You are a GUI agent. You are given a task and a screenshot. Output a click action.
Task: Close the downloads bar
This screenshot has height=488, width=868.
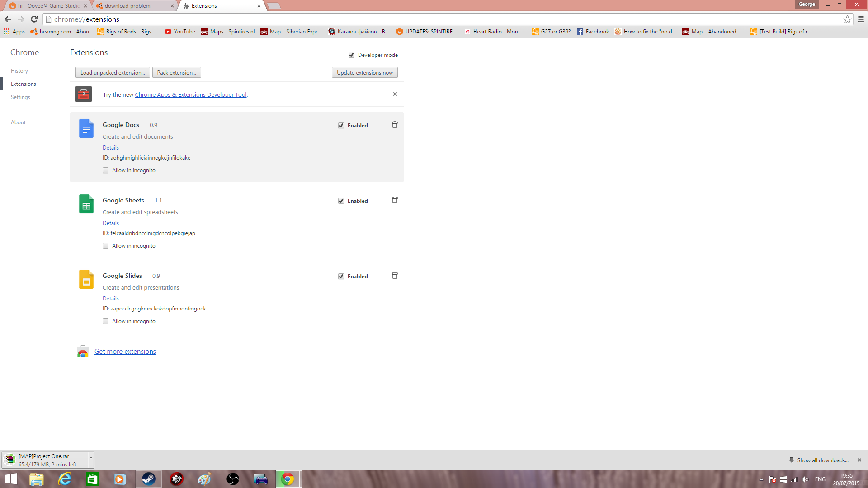(x=859, y=460)
